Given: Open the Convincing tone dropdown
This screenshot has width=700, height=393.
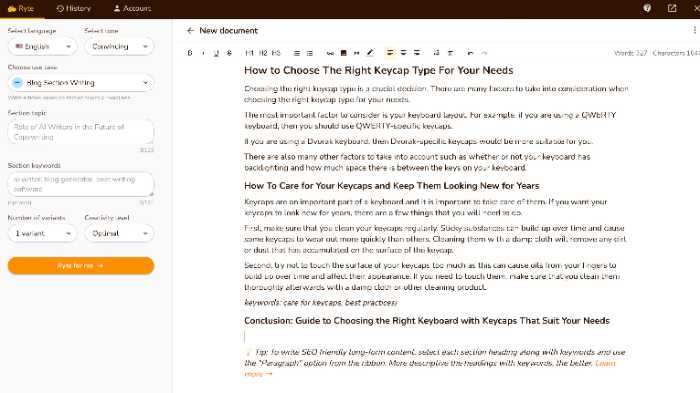Looking at the screenshot, I should click(x=119, y=46).
